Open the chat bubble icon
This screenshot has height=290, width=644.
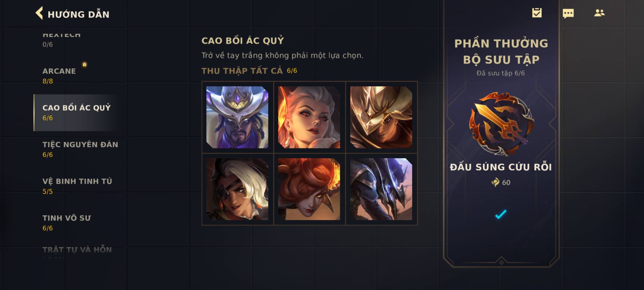(x=568, y=13)
